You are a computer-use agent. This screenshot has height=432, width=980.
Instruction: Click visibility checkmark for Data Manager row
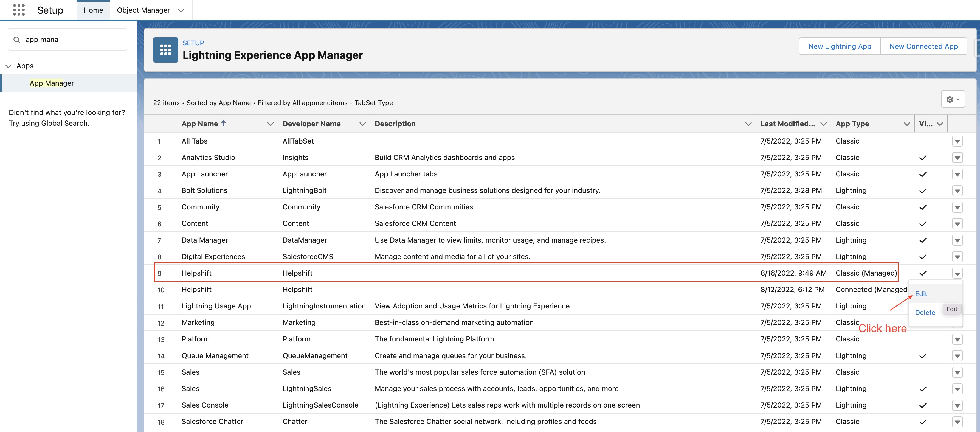[923, 240]
